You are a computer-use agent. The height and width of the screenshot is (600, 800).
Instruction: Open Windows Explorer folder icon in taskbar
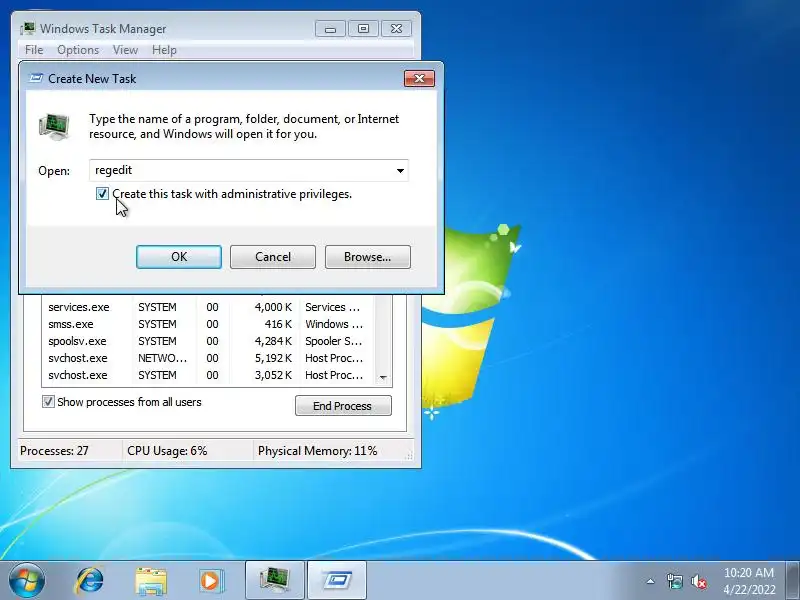(151, 581)
